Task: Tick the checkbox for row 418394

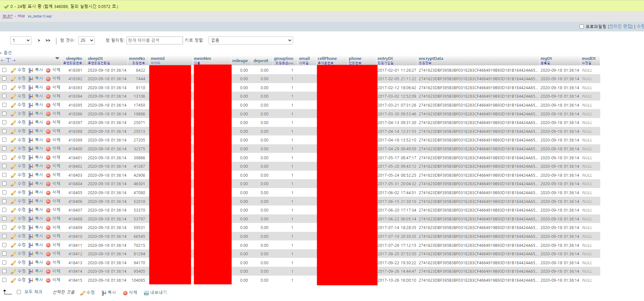Action: [x=4, y=96]
